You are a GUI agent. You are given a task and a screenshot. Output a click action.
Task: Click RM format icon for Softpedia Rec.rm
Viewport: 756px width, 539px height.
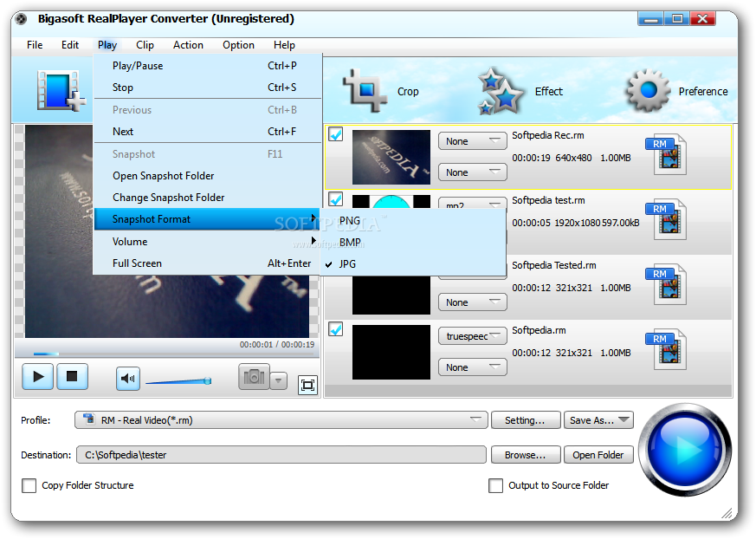pos(667,154)
